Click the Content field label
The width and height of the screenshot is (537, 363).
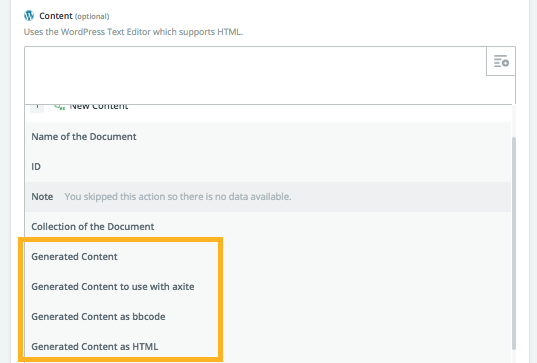click(x=55, y=16)
